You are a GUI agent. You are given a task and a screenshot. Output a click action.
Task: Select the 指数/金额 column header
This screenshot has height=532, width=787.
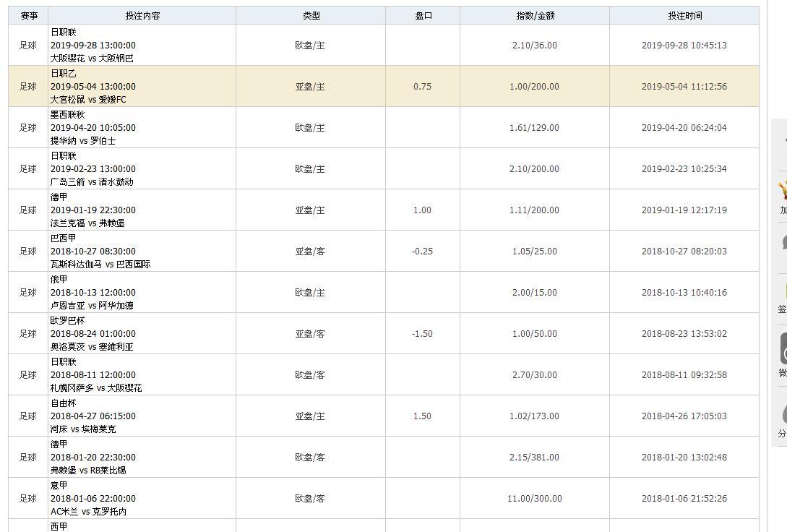[x=535, y=15]
